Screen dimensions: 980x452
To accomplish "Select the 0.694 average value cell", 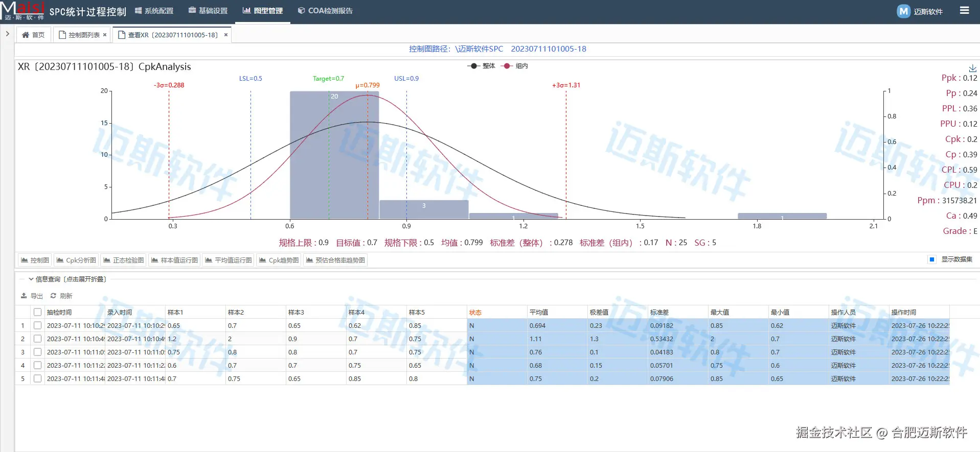I will (557, 325).
